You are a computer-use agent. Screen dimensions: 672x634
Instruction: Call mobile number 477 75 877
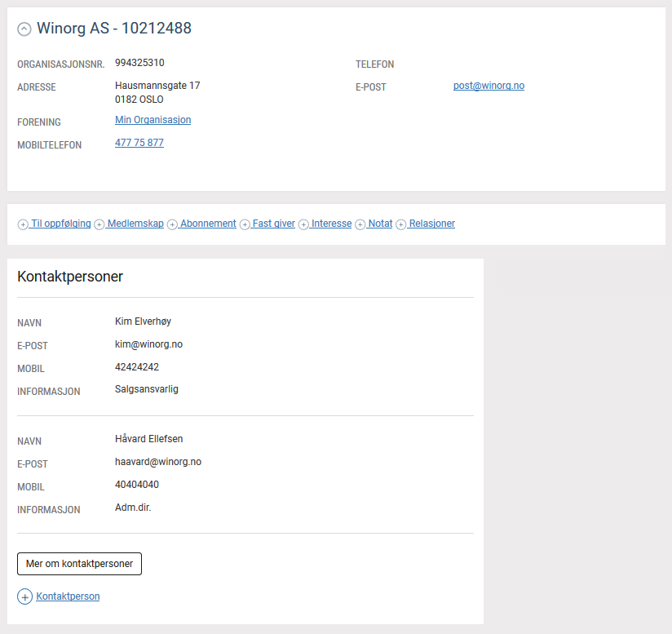click(x=139, y=143)
